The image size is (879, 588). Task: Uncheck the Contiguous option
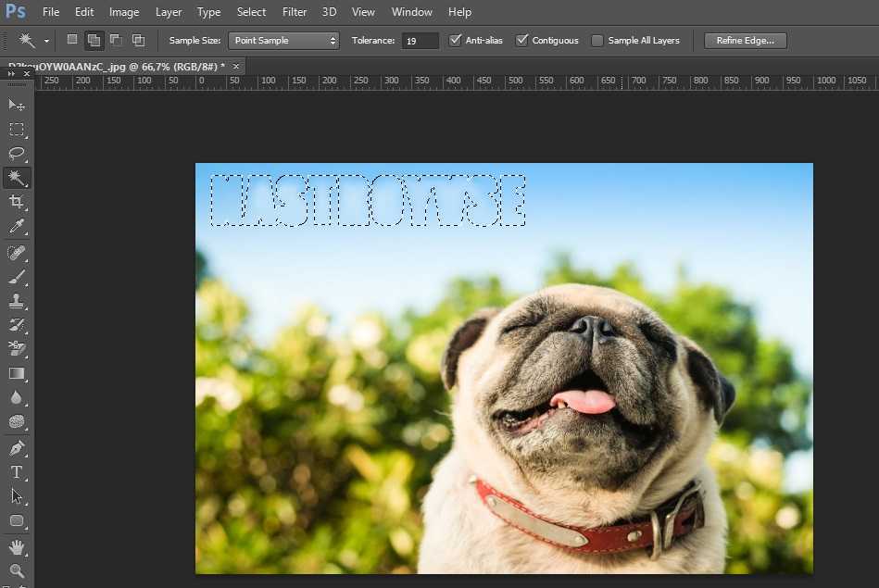pyautogui.click(x=521, y=41)
